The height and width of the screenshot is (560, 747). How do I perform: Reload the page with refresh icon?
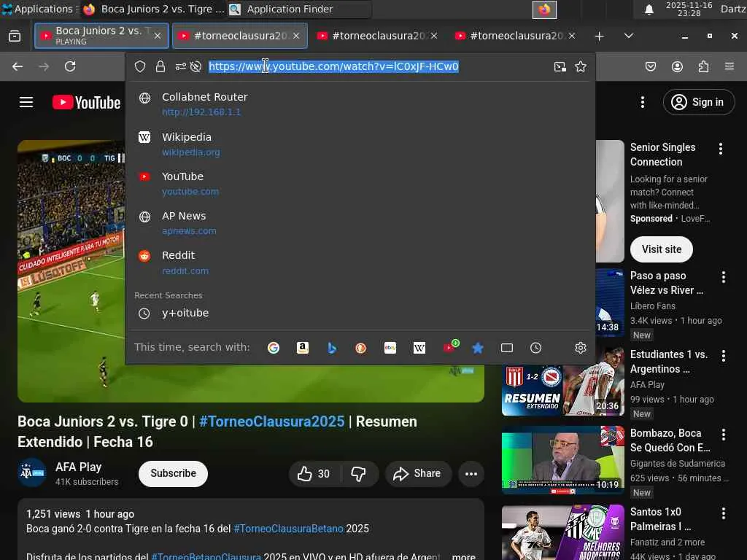click(70, 66)
